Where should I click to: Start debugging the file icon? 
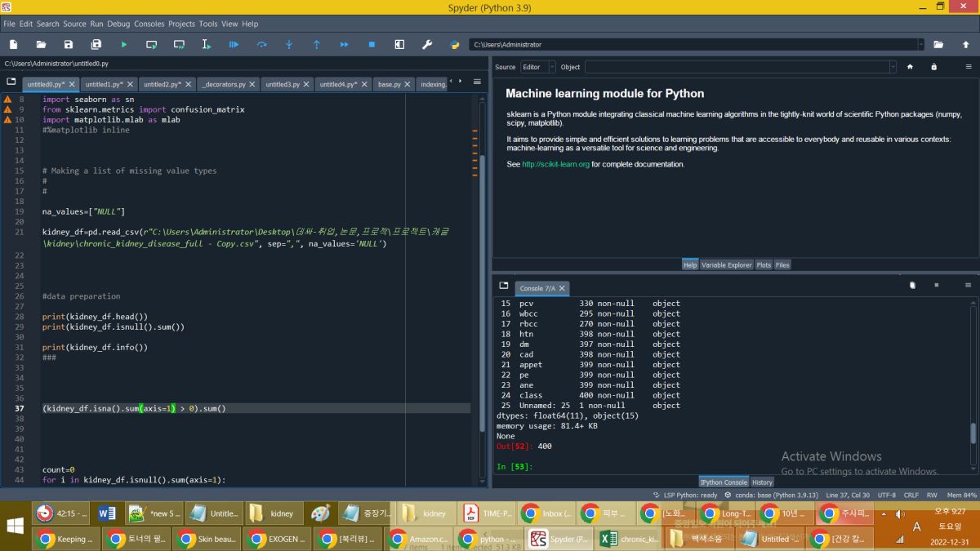coord(234,44)
